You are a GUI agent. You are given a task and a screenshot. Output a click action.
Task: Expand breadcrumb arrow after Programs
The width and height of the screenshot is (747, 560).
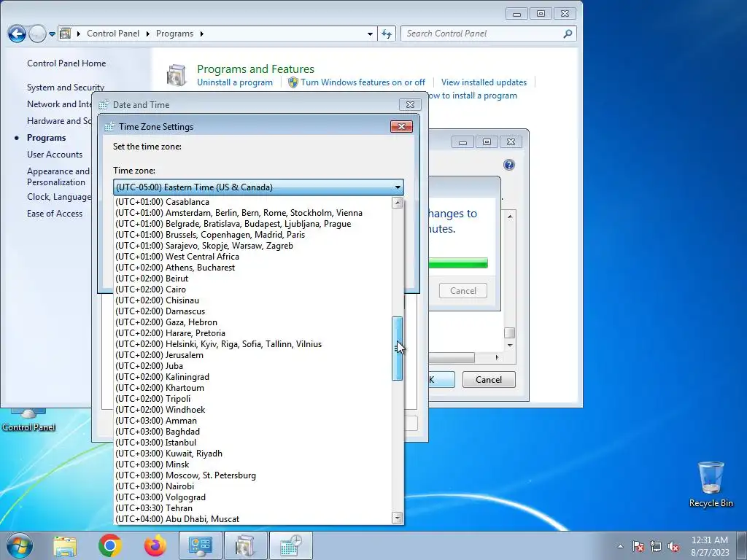coord(201,34)
